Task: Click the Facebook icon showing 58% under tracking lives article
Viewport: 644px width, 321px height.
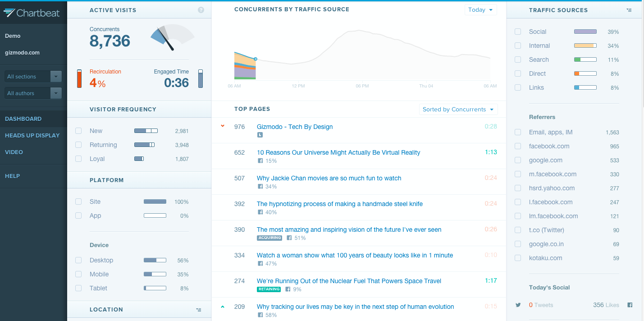Action: pos(260,315)
